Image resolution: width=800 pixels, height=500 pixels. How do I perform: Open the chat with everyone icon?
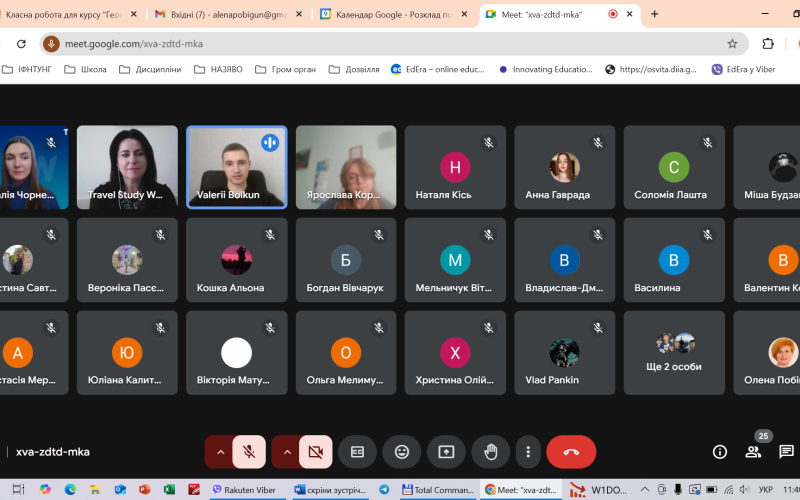point(786,452)
